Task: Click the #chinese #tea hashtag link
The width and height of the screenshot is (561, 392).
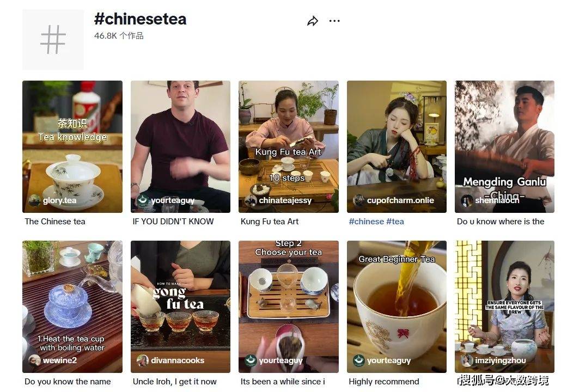Action: (376, 222)
